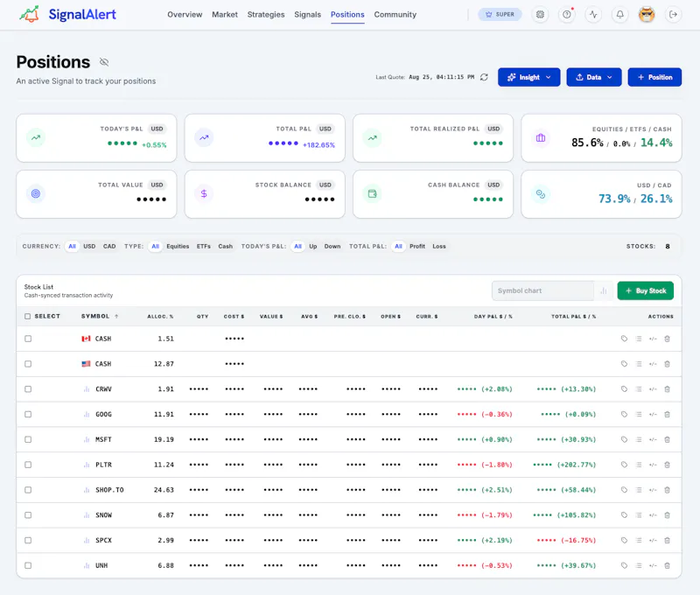The height and width of the screenshot is (595, 700).
Task: Click the SUPER plan badge
Action: (x=500, y=14)
